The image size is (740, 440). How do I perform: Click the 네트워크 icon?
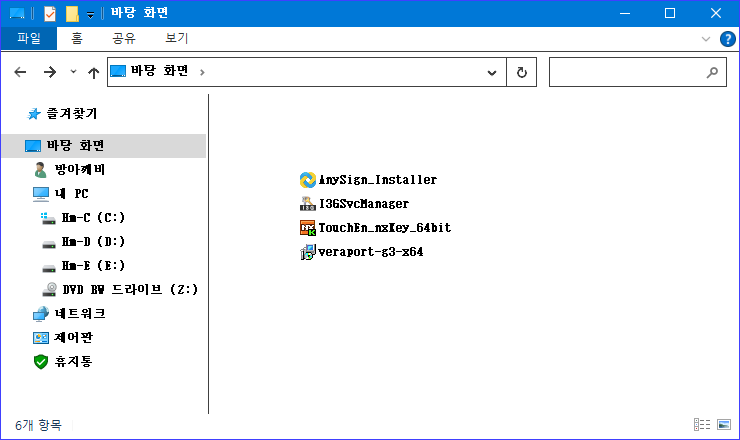coord(41,313)
